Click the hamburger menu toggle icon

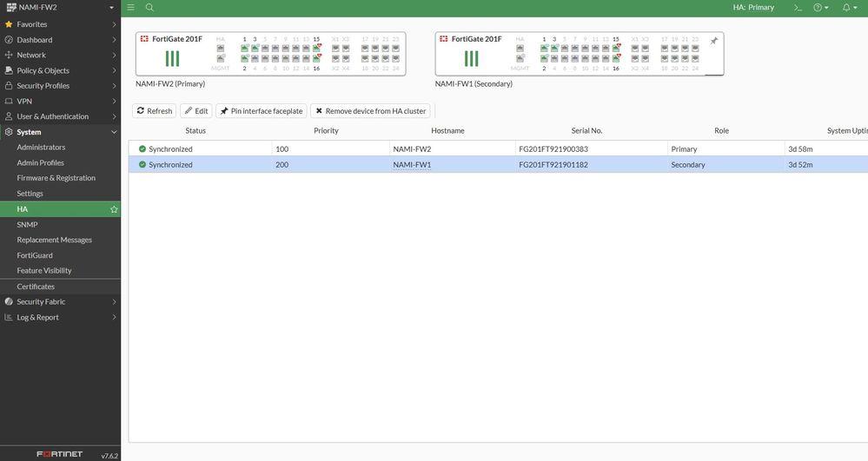coord(130,7)
